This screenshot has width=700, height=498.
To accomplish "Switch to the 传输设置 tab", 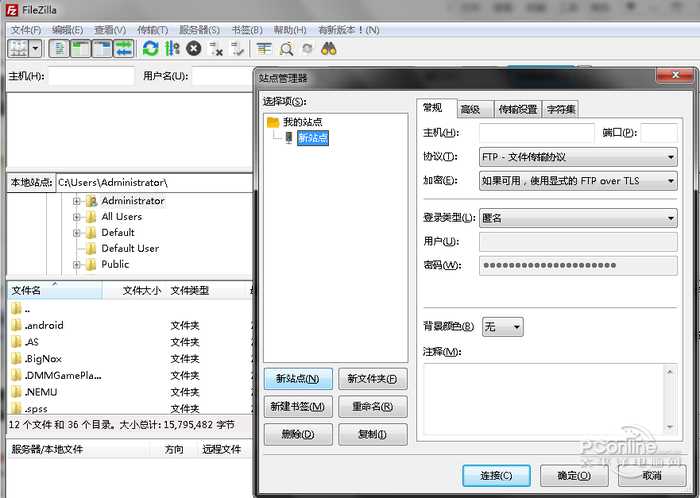I will pyautogui.click(x=518, y=109).
